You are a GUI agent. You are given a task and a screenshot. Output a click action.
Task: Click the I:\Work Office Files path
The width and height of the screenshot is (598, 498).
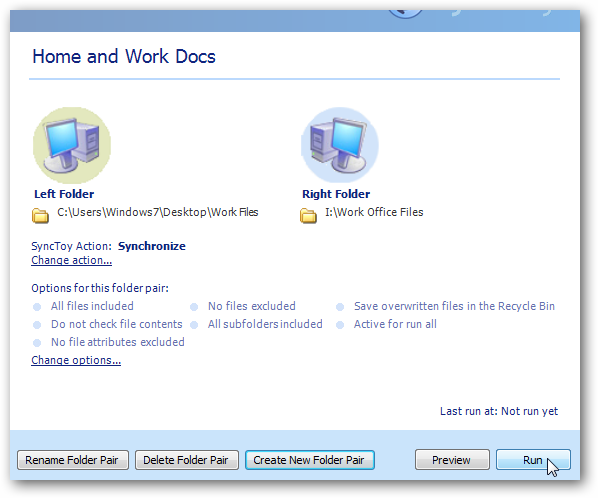[374, 212]
